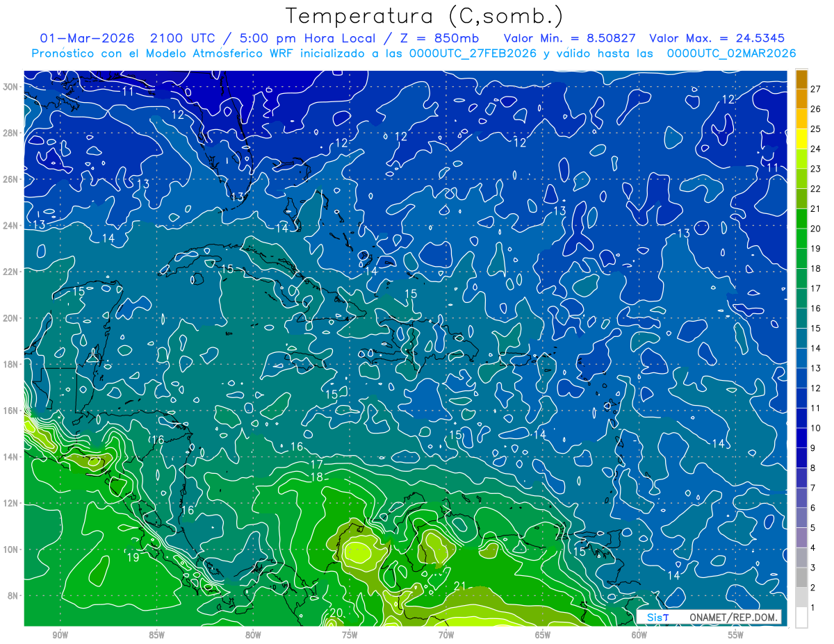Click the legend scale value 9
The width and height of the screenshot is (834, 644).
click(813, 448)
